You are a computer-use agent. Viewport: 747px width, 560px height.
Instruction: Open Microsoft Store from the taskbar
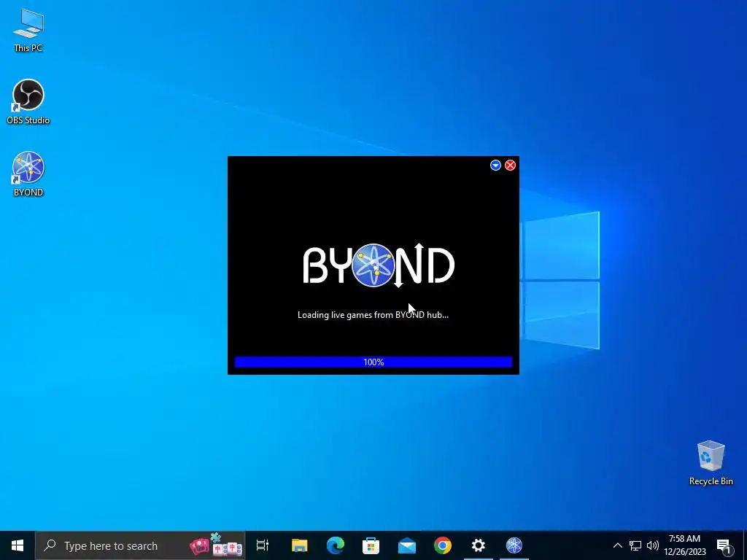point(371,545)
